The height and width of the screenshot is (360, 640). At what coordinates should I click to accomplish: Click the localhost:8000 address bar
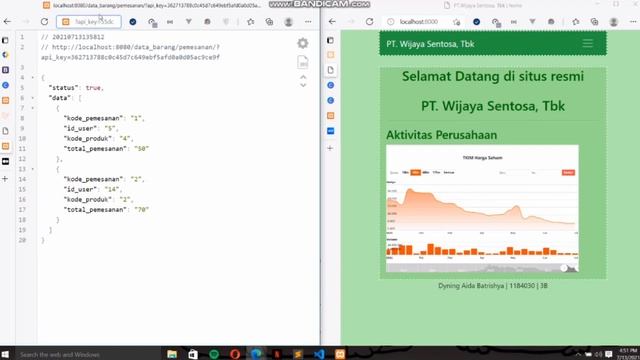[x=418, y=22]
